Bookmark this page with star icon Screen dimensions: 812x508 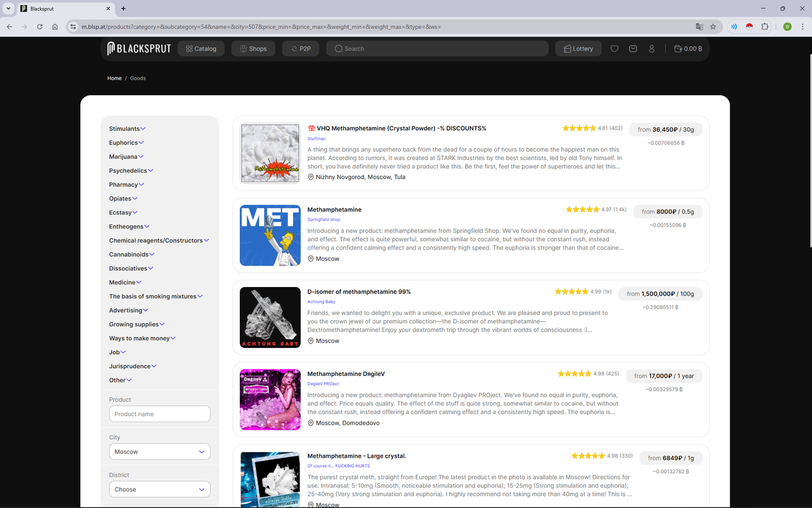(713, 27)
